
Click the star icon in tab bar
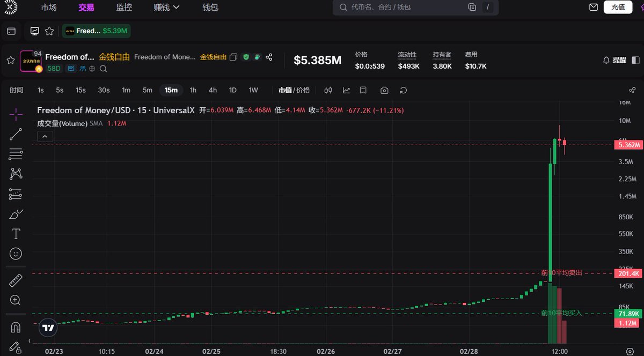point(49,31)
